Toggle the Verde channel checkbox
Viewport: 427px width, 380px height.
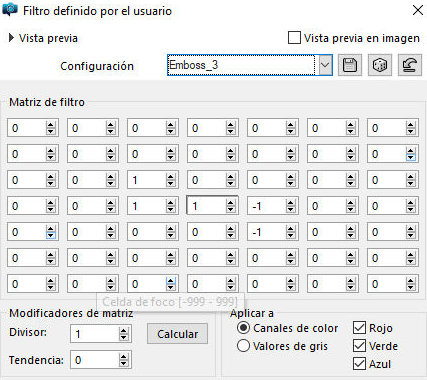pos(359,346)
